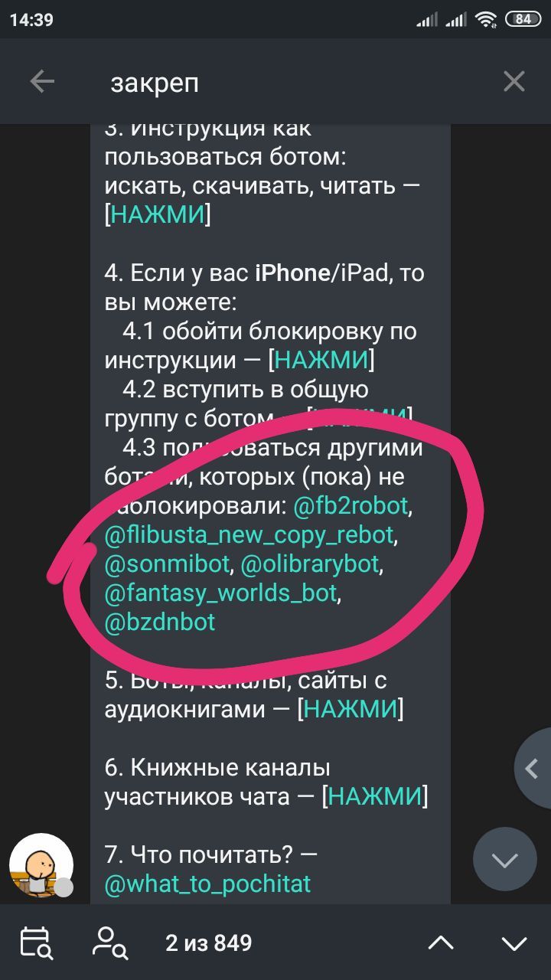Focus the search field with закреп
The height and width of the screenshot is (980, 551).
(x=291, y=82)
